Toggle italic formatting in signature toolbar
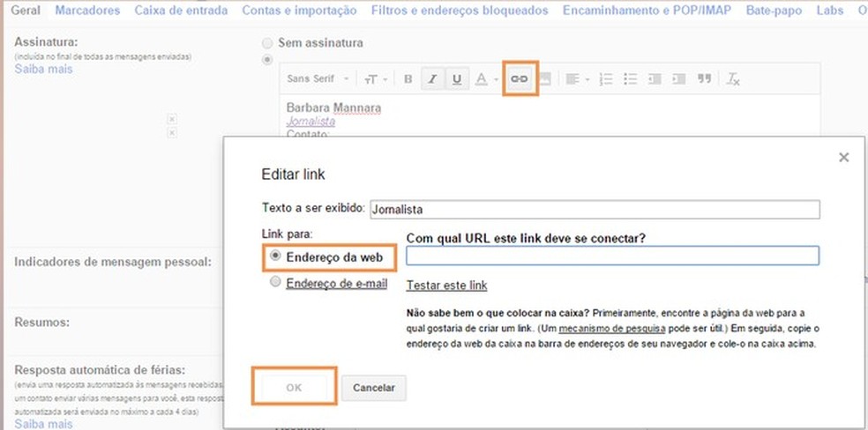This screenshot has height=430, width=868. click(x=433, y=79)
